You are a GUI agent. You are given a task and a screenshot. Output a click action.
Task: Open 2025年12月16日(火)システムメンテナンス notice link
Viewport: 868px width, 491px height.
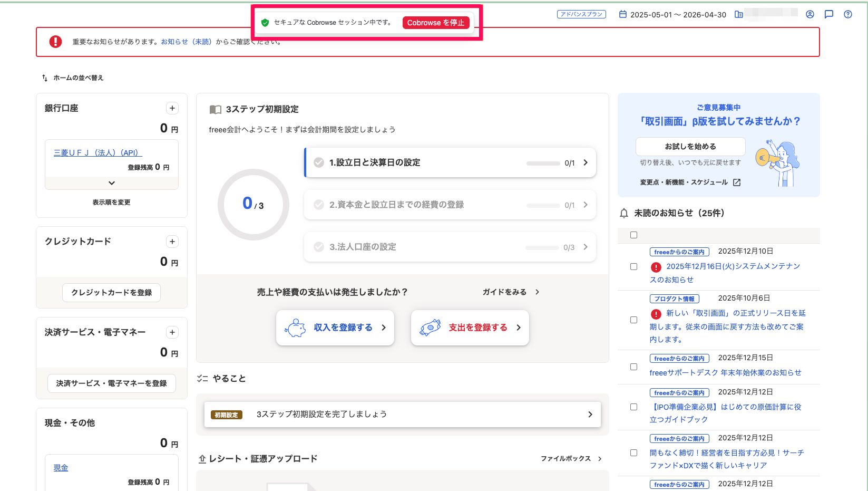[725, 273]
